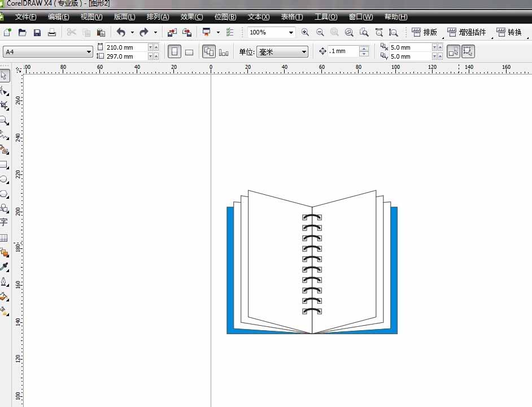Select the Table tool in toolbox
Viewport: 532px width, 407px height.
pos(4,238)
